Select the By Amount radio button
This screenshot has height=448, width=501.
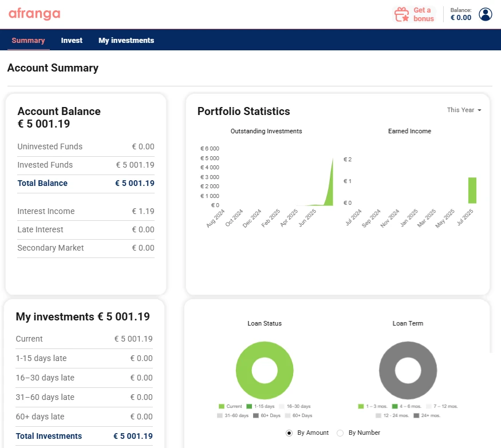pos(289,433)
